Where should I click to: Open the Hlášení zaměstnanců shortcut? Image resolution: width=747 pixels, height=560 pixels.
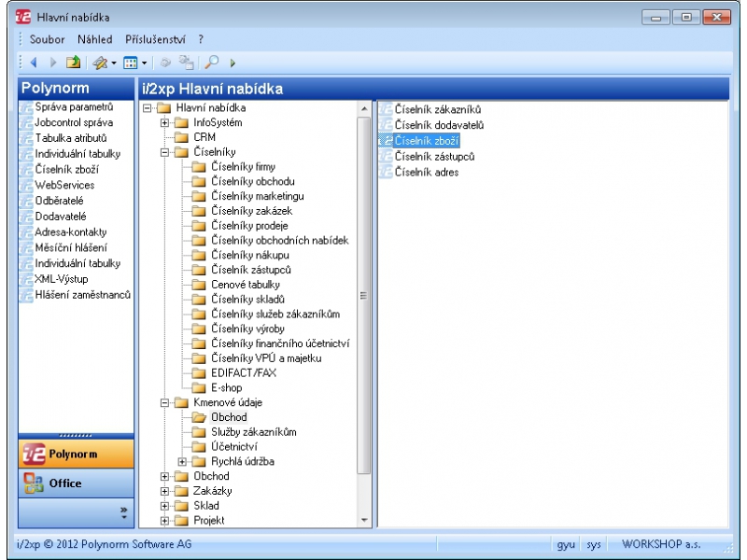(83, 295)
